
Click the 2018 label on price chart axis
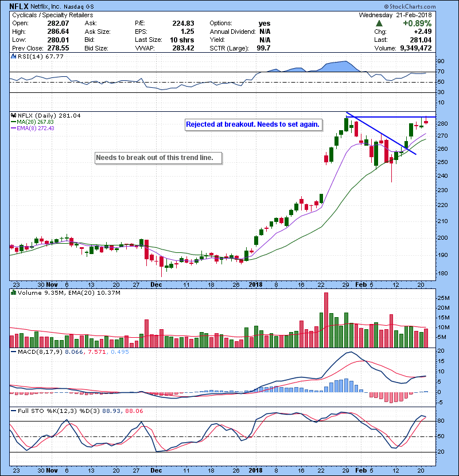pyautogui.click(x=255, y=285)
